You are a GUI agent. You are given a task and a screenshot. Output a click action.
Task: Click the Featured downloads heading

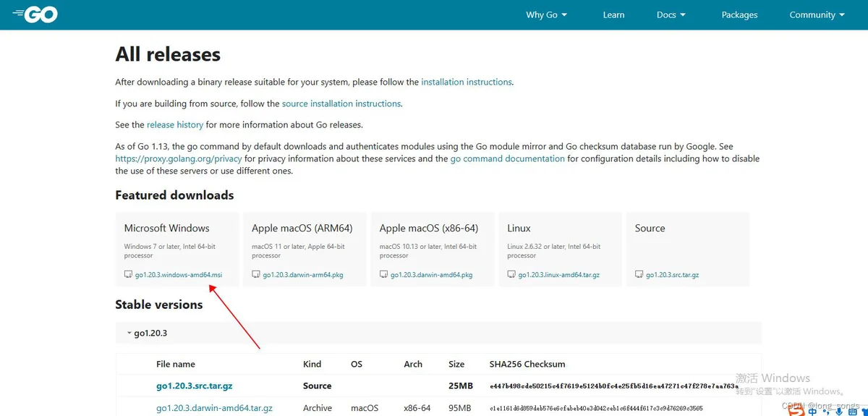pyautogui.click(x=174, y=195)
